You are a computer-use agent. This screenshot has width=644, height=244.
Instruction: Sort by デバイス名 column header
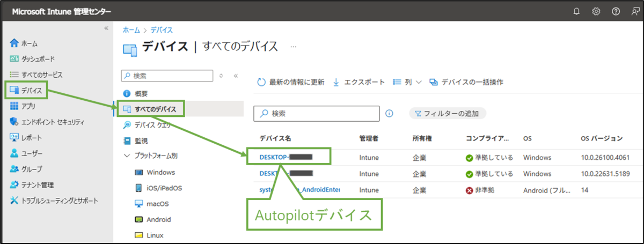click(x=275, y=138)
